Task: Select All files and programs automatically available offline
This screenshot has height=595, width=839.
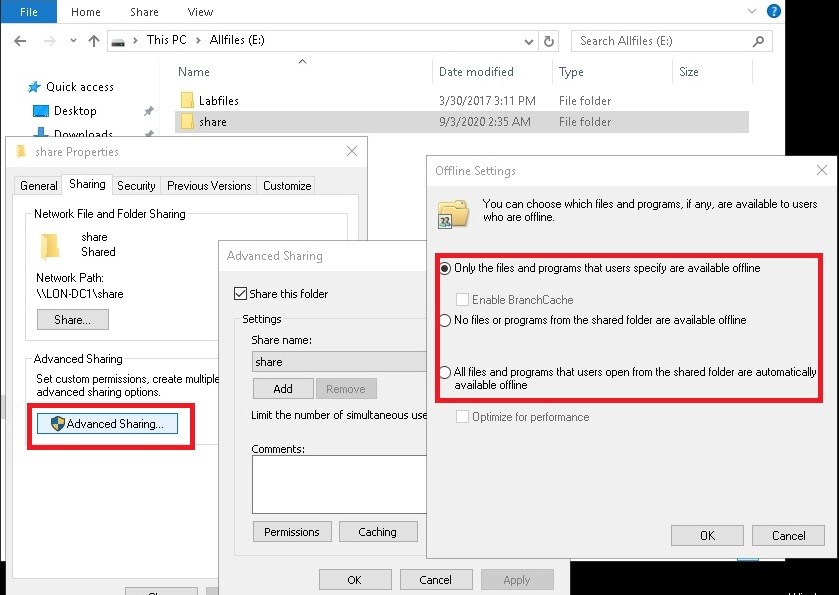Action: coord(445,372)
